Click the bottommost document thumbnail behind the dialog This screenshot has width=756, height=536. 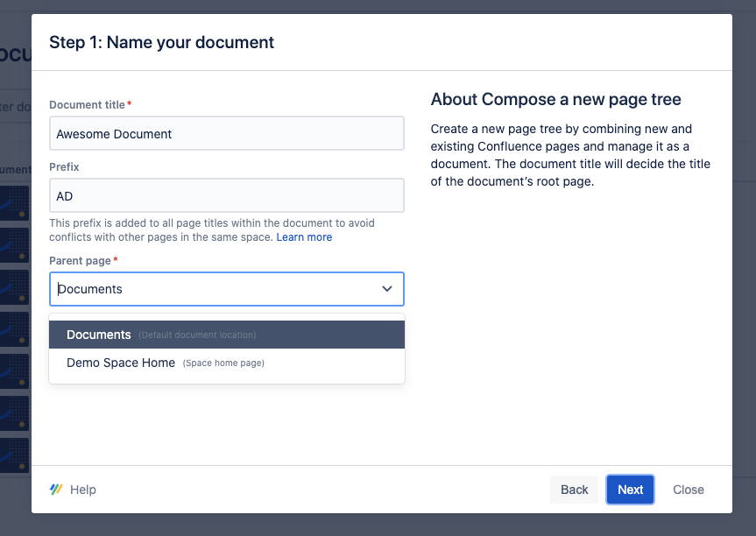point(15,455)
